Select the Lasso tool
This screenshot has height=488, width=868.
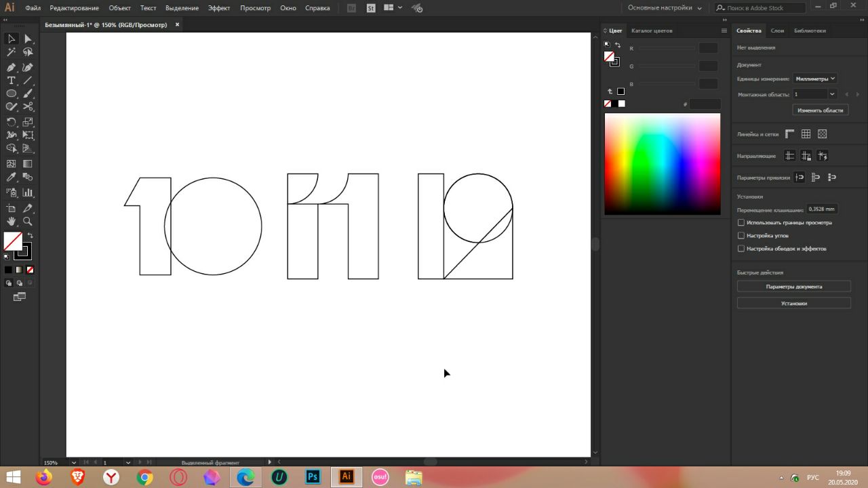(28, 52)
